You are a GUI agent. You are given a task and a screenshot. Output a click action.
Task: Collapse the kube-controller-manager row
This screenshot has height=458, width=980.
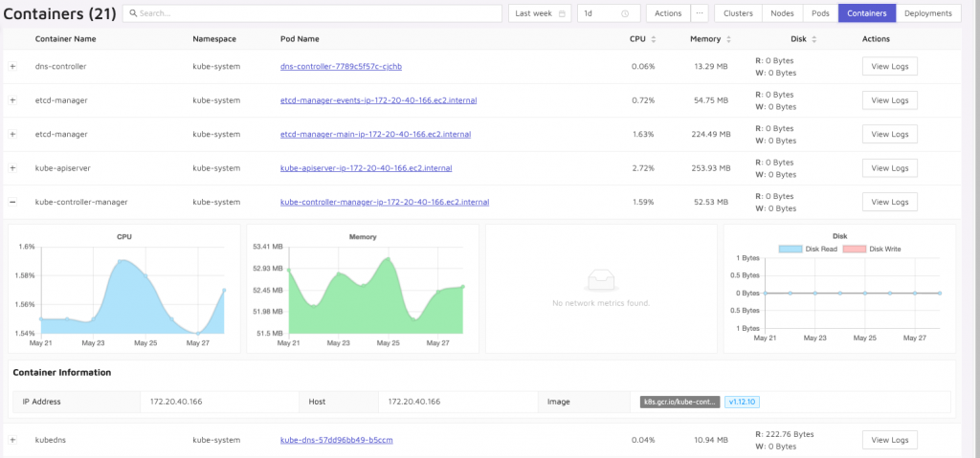pos(12,202)
